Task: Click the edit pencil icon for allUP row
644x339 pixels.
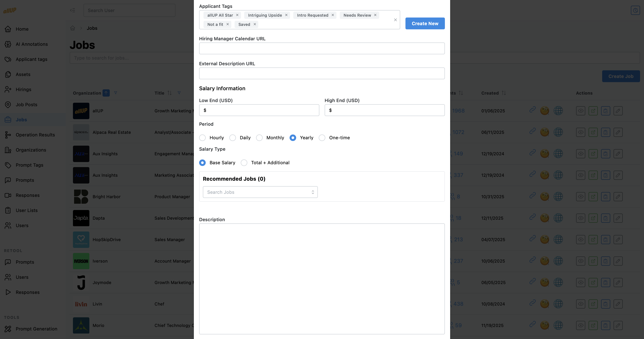Action: pyautogui.click(x=618, y=111)
